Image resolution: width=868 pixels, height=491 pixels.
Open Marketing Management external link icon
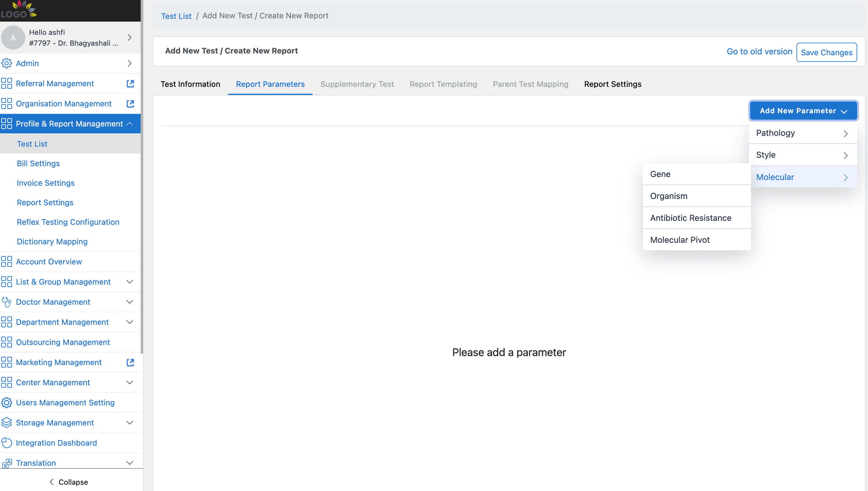click(130, 362)
